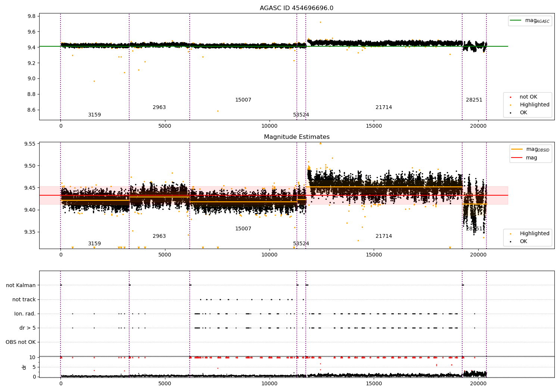560x392 pixels.
Task: Click the 'not Kalman' row label
Action: pyautogui.click(x=21, y=285)
